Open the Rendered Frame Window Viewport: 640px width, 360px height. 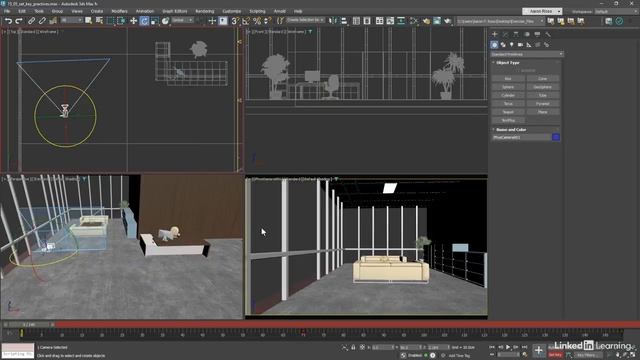coord(437,21)
